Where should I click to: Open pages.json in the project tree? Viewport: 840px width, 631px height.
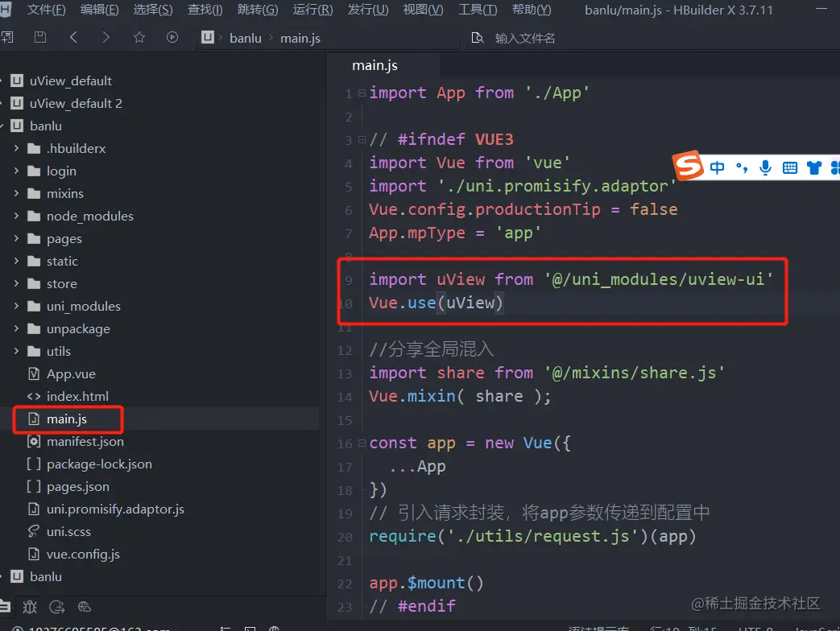click(77, 486)
